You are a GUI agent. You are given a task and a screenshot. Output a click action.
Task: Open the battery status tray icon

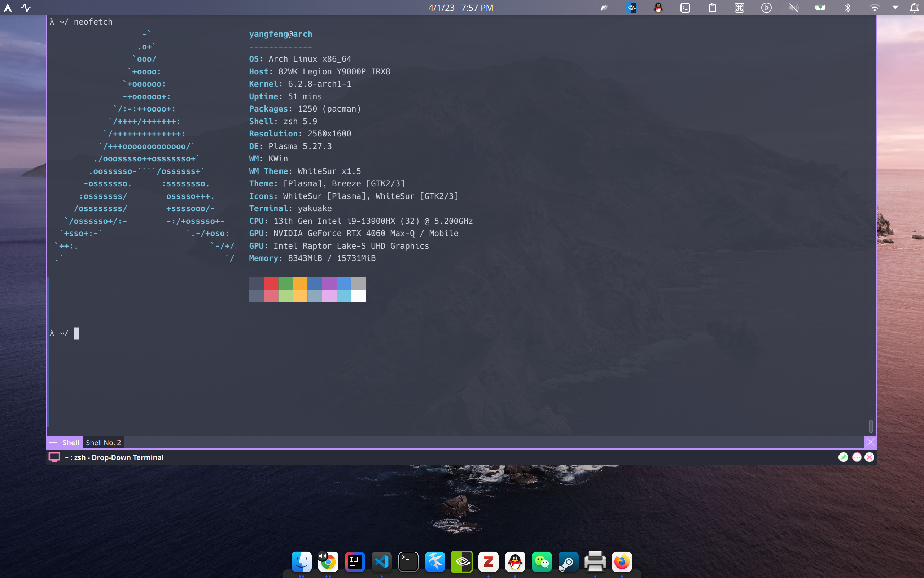pyautogui.click(x=820, y=8)
